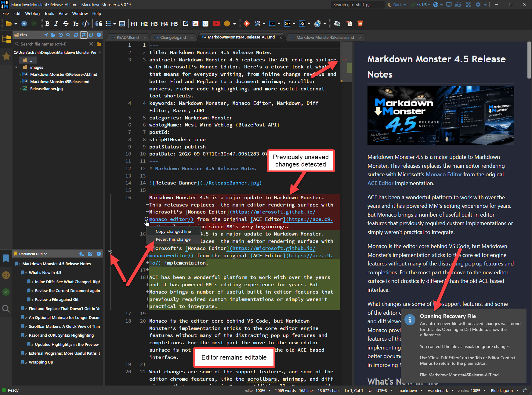This screenshot has width=532, height=395.
Task: Click the PDF export toolbar icon
Action: 349,24
